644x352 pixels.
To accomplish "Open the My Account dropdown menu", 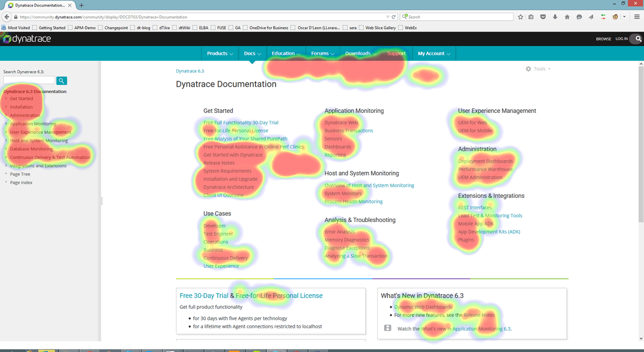I will pos(434,53).
